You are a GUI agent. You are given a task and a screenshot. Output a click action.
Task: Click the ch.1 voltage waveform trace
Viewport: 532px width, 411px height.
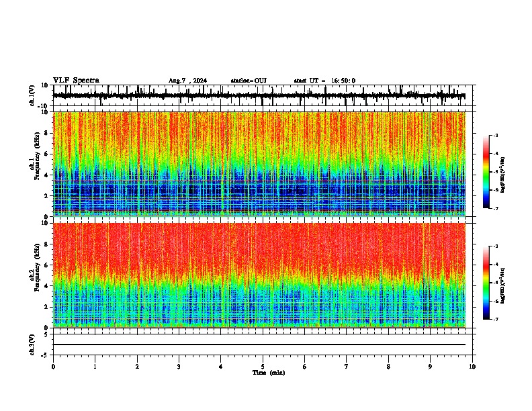[x=259, y=96]
